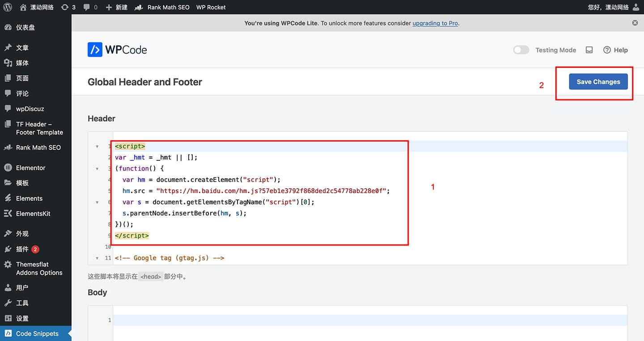The width and height of the screenshot is (644, 341).
Task: Click the 页面 pages icon
Action: tap(8, 78)
